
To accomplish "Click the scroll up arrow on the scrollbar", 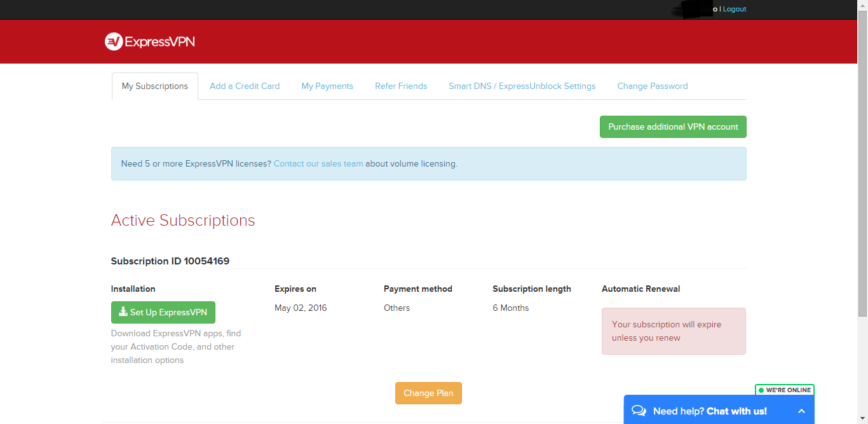I will tap(862, 5).
